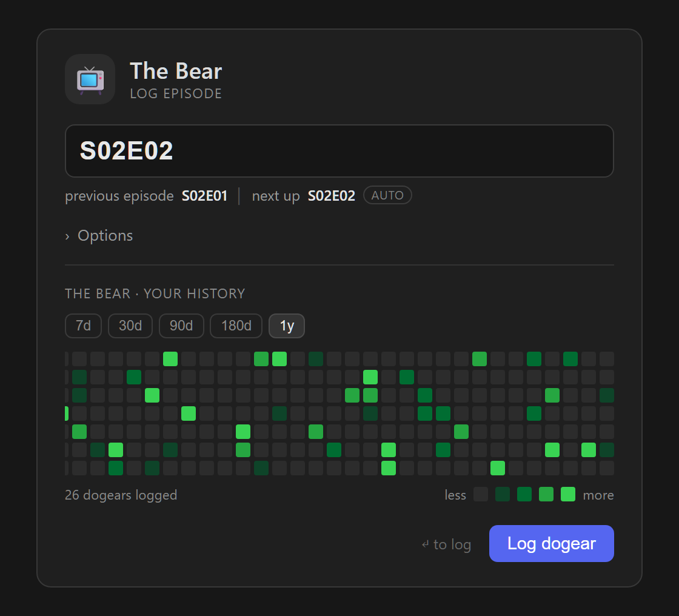Image resolution: width=679 pixels, height=616 pixels.
Task: Click the darkest legend swatch beside 'less'
Action: [481, 494]
